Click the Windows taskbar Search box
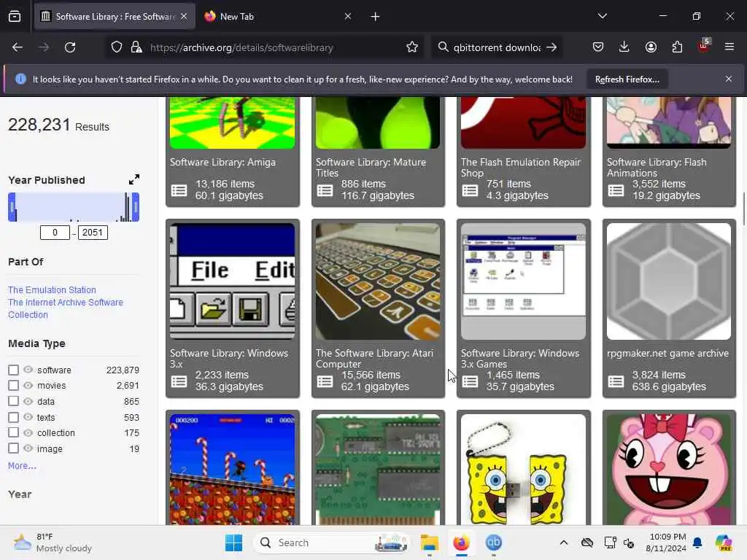 coord(332,542)
